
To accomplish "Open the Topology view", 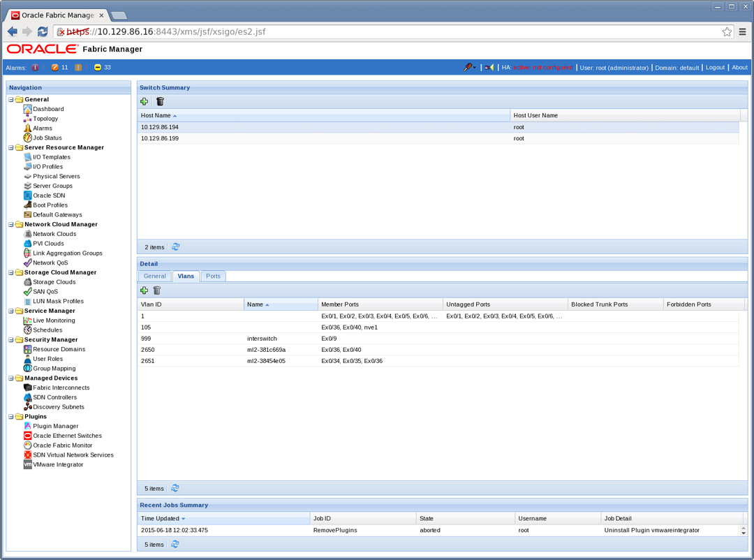I will click(x=45, y=118).
